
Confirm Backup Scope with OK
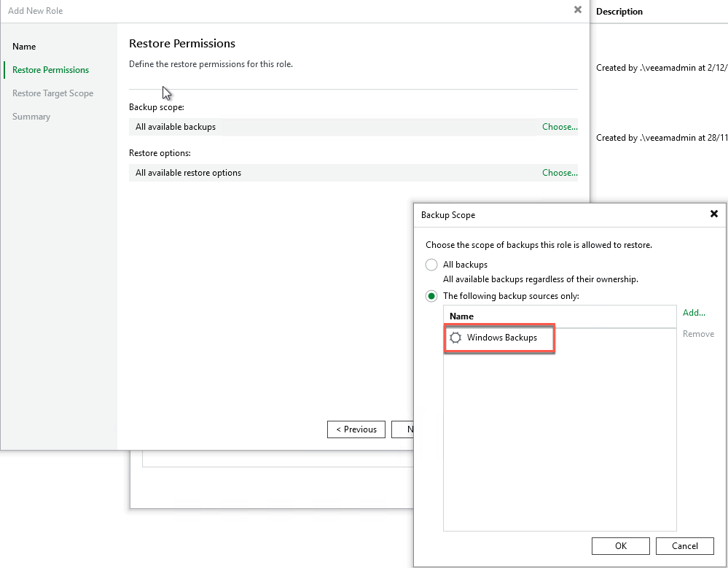(x=620, y=545)
